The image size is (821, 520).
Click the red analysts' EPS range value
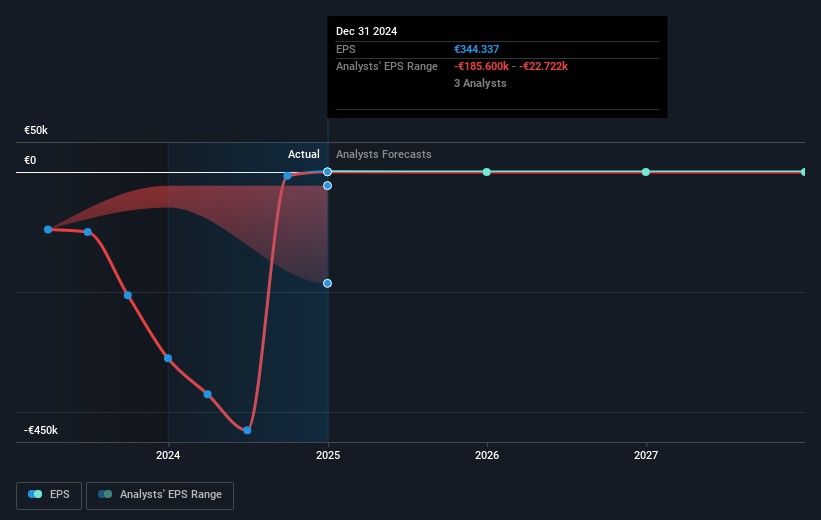point(511,66)
